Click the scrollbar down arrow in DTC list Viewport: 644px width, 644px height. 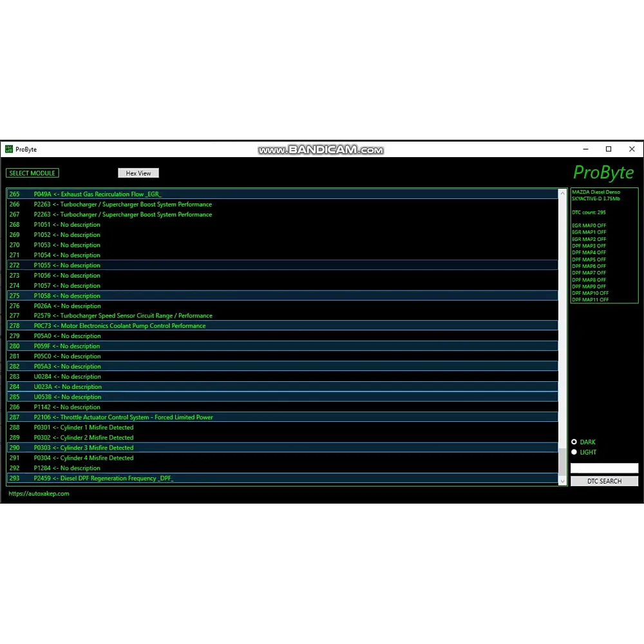pos(562,480)
